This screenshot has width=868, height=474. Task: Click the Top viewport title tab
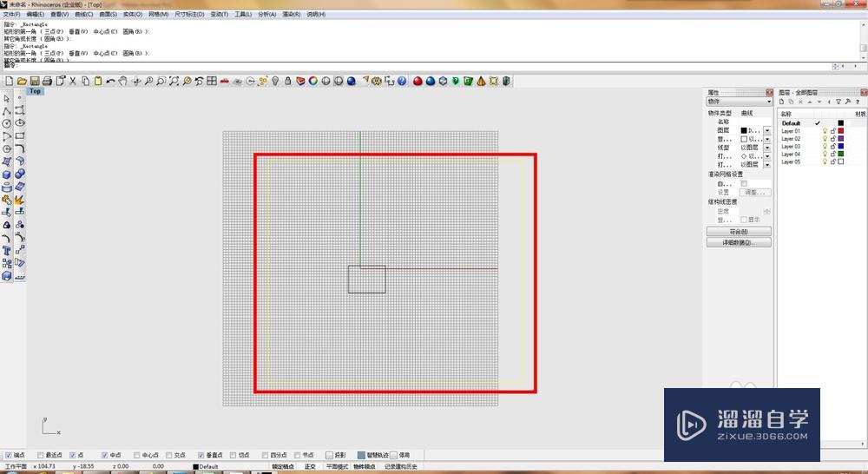click(x=35, y=91)
